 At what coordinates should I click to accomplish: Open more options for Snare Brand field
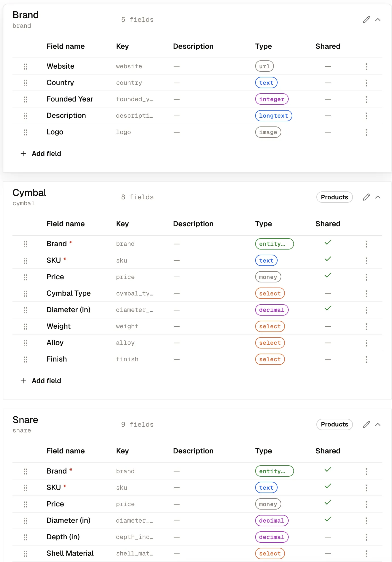click(367, 471)
